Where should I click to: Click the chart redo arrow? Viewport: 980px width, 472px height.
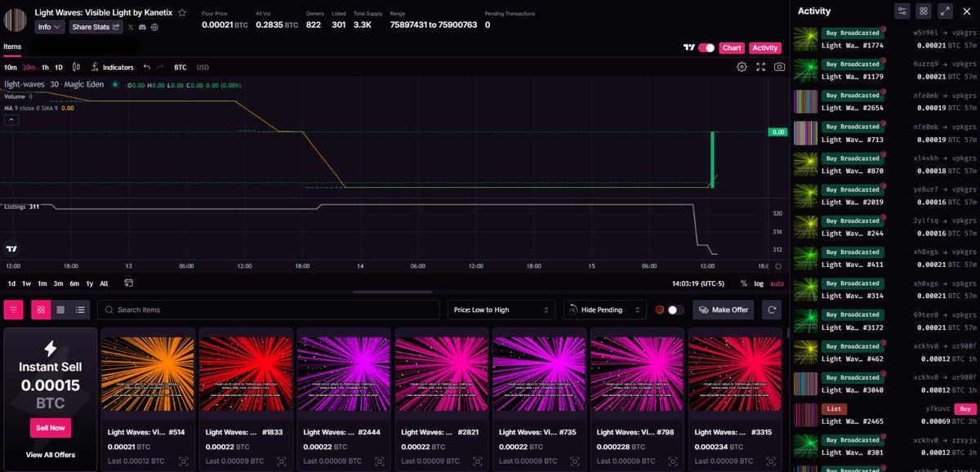coord(160,67)
